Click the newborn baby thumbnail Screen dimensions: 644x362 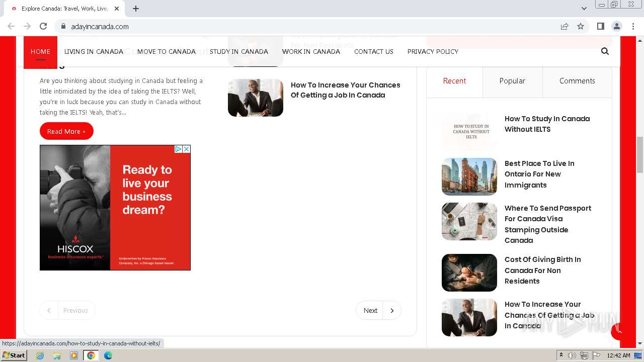pyautogui.click(x=469, y=273)
